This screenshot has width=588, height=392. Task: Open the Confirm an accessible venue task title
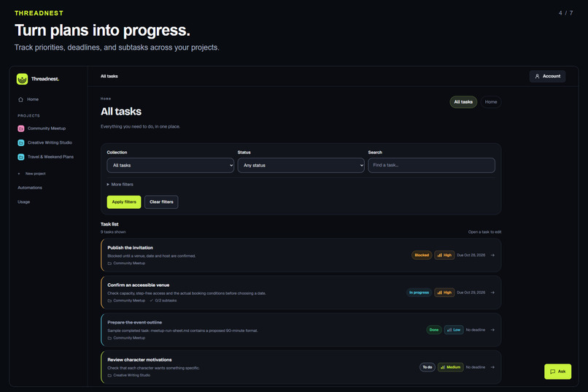coord(139,285)
